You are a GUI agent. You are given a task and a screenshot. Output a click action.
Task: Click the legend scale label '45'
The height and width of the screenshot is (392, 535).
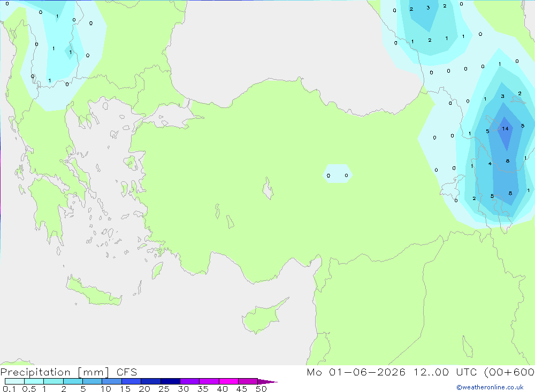[x=242, y=389]
